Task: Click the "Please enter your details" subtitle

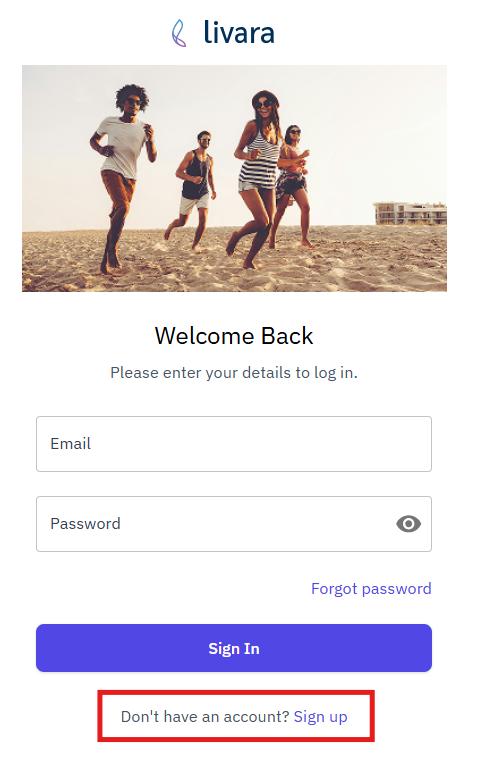Action: point(234,373)
